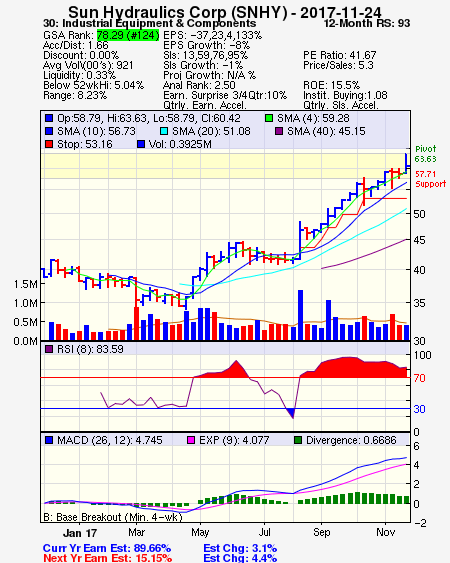
Task: Click the Jul date axis label
Action: [x=265, y=532]
